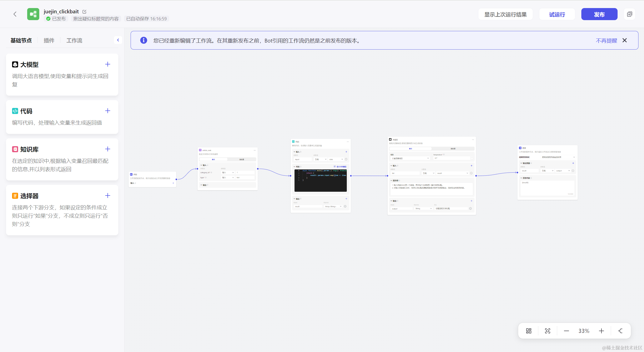Switch article_rank node to 批处理 mode

(242, 160)
